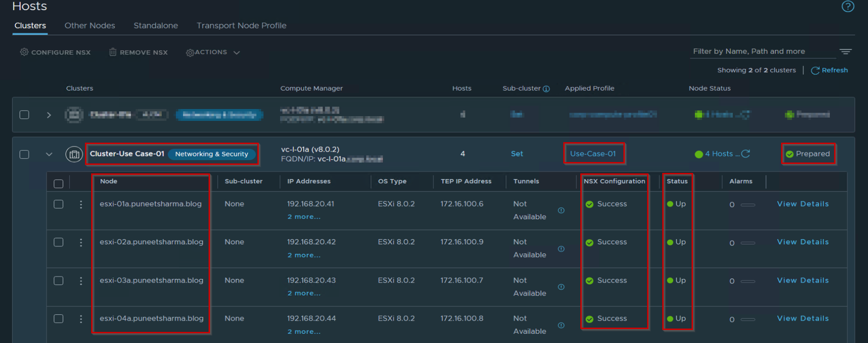Open three-dot menu for esxi-01a node
The height and width of the screenshot is (343, 868).
click(81, 204)
